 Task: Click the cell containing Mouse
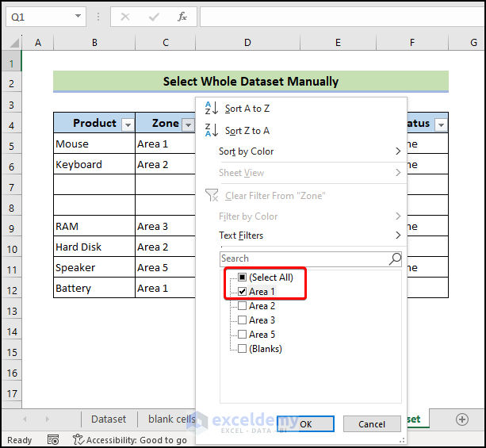[x=94, y=144]
